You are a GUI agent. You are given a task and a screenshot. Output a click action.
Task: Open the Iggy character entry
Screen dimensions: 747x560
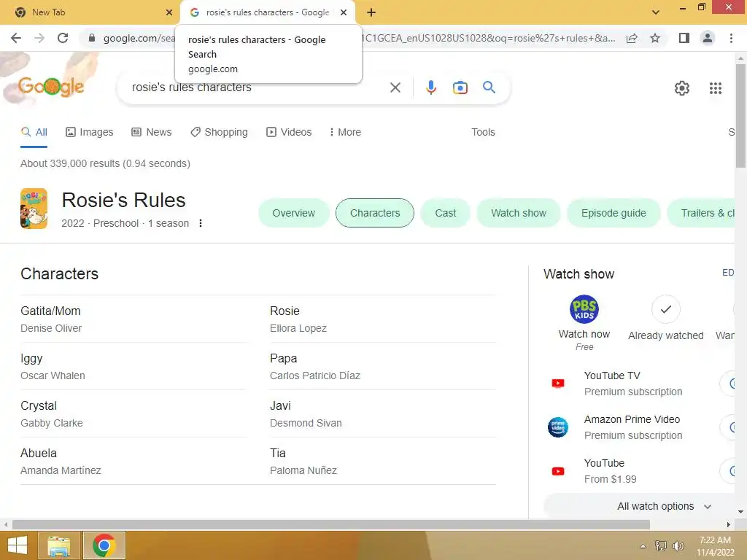(133, 366)
